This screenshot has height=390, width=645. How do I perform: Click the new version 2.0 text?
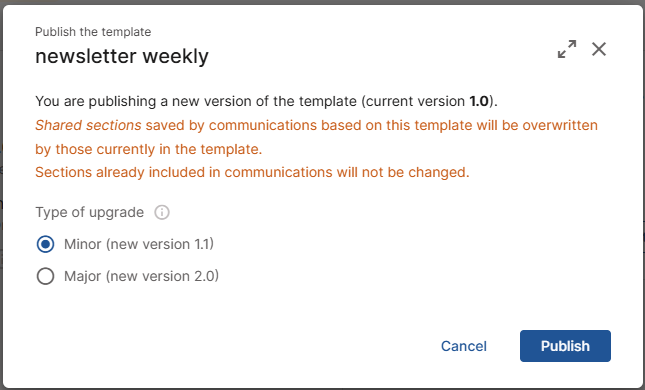click(162, 276)
